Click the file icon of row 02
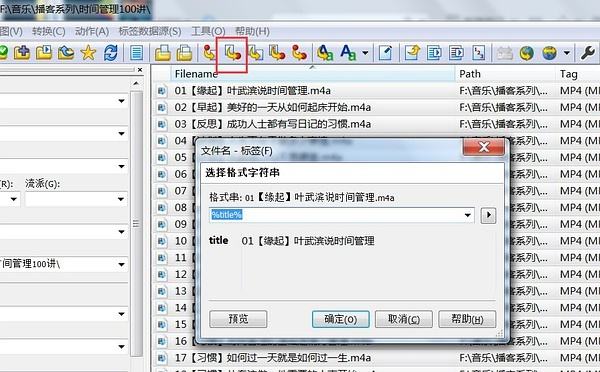Viewport: 600px width, 372px height. click(x=161, y=107)
